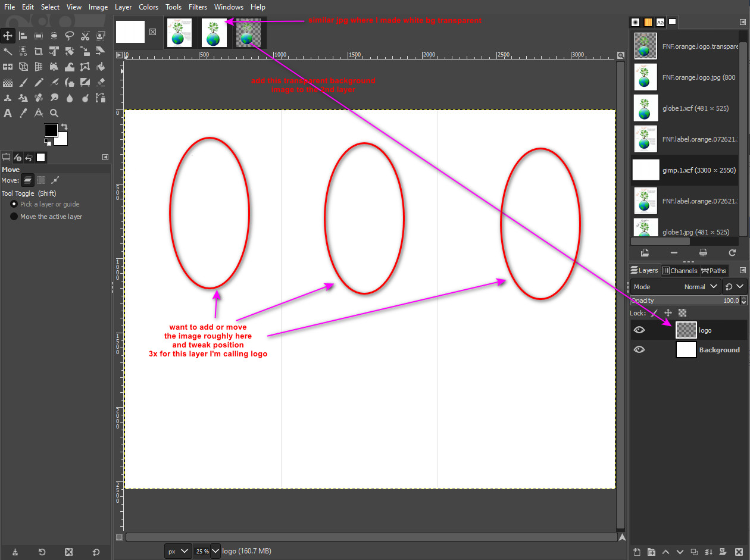Open the zoom percentage dropdown
Image resolution: width=750 pixels, height=560 pixels.
[215, 551]
